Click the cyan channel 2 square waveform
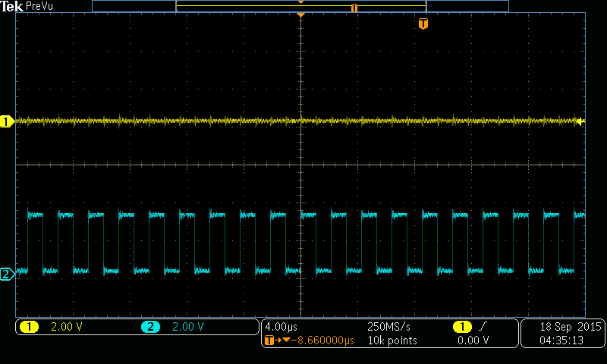The width and height of the screenshot is (607, 364). (x=300, y=243)
